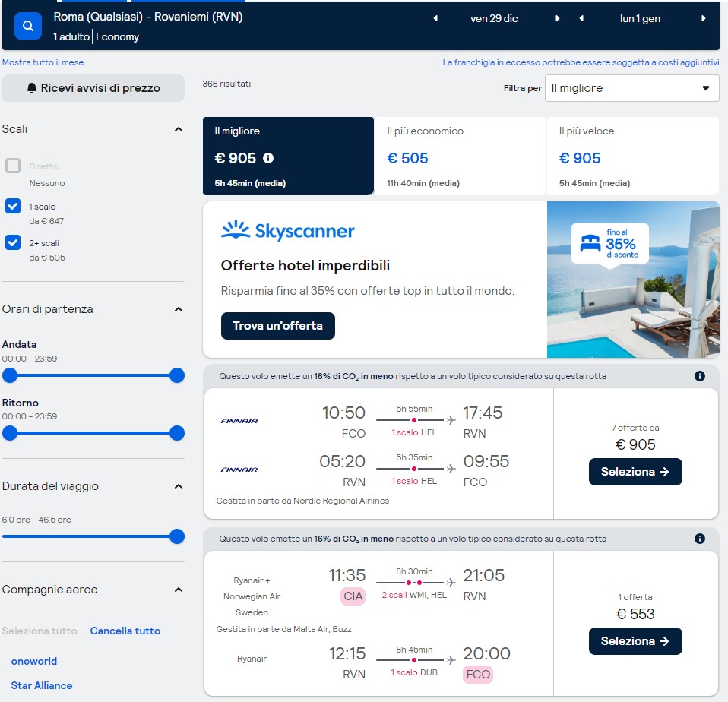Click 1 adulto Economy traveler details
Viewport: 728px width, 702px height.
(96, 36)
